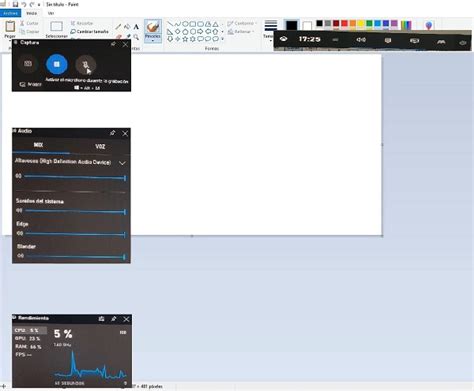Click Cambiar tamaño in Paint
This screenshot has width=474, height=391.
pyautogui.click(x=89, y=31)
